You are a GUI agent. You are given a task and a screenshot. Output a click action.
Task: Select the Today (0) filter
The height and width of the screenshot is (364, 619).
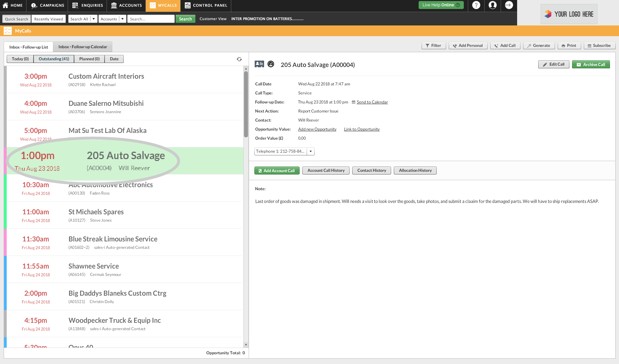point(20,59)
